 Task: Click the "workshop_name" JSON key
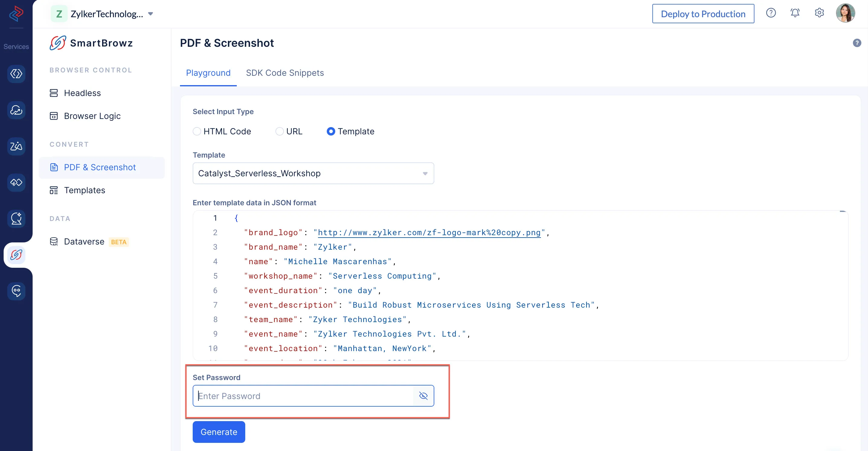tap(281, 276)
